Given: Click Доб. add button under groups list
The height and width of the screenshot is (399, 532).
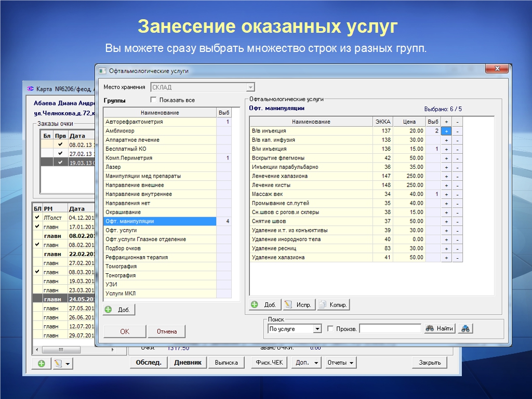Looking at the screenshot, I should (119, 310).
